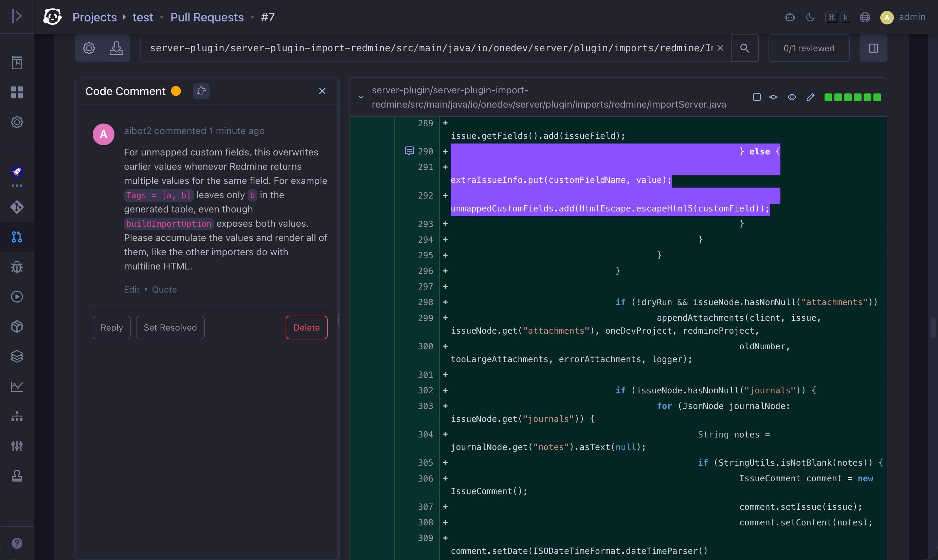The image size is (938, 560).
Task: Click the Set Resolved button
Action: tap(170, 327)
